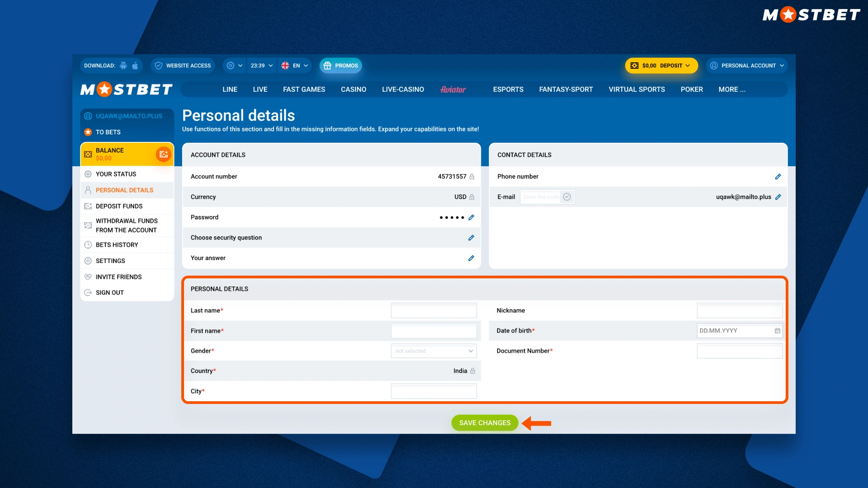Open the EN language selector
Screen dimensions: 868x488
[295, 66]
